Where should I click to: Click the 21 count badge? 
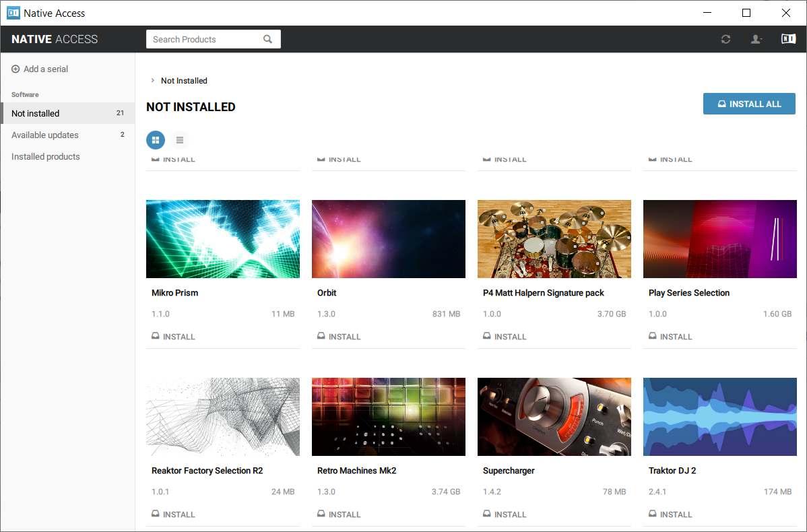point(120,112)
